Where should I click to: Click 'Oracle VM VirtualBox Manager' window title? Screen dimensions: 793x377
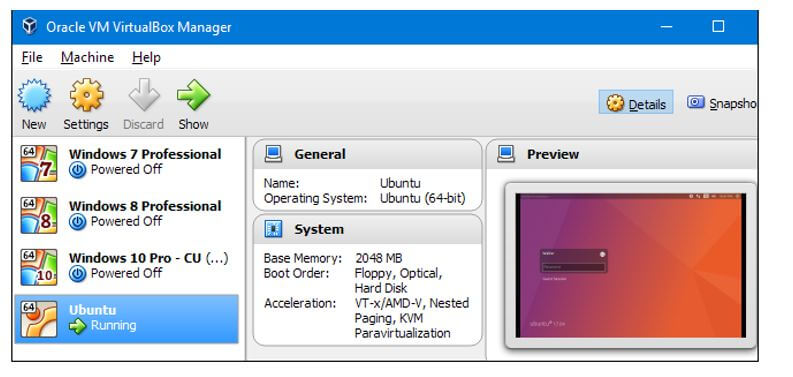pyautogui.click(x=139, y=27)
